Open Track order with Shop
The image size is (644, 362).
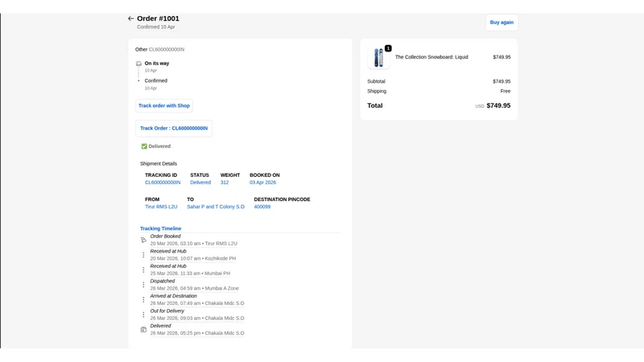tap(164, 105)
